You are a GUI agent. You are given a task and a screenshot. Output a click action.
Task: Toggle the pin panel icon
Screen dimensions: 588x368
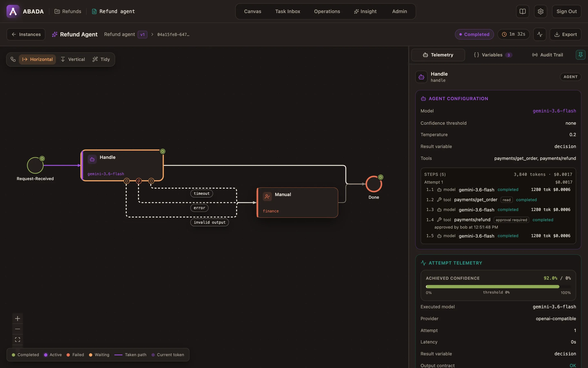(580, 55)
